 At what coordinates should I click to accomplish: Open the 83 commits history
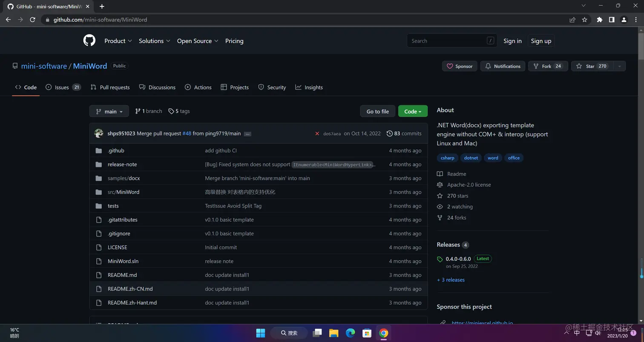pyautogui.click(x=404, y=134)
